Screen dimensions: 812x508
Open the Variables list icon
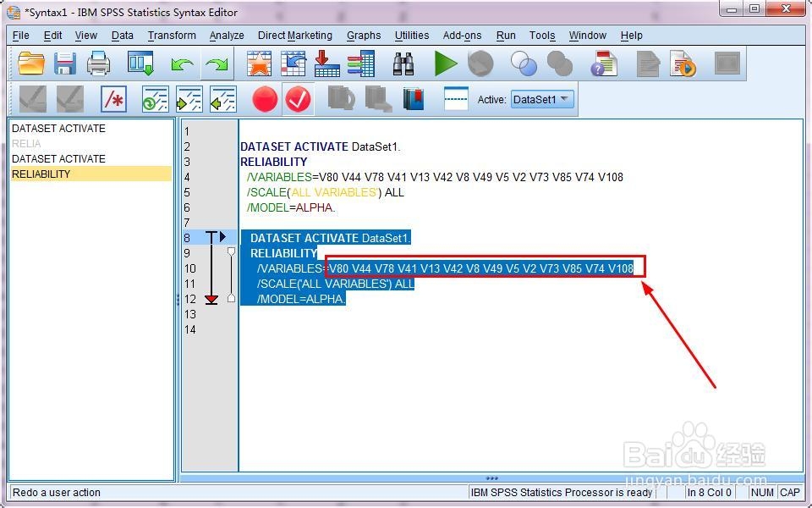click(361, 63)
